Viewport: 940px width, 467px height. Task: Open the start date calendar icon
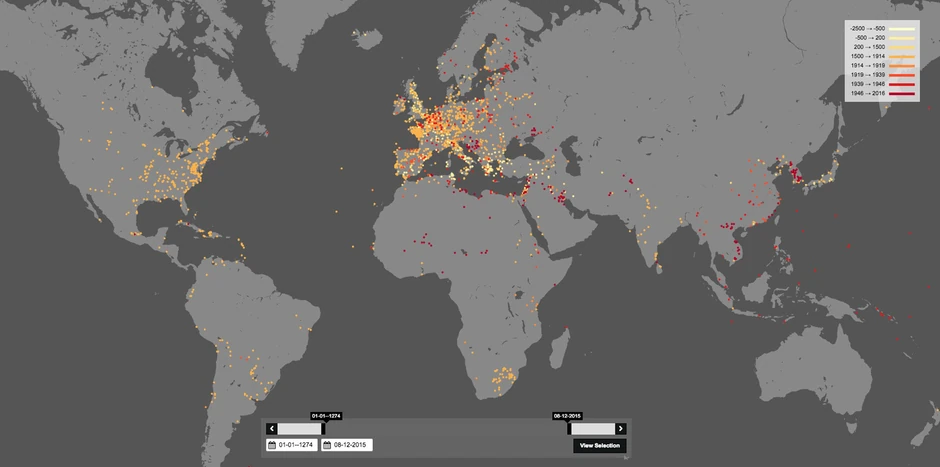[x=272, y=445]
